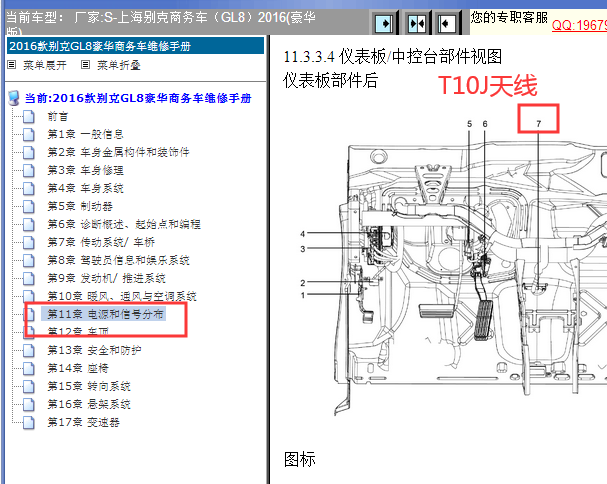Click the 您的专职客服 label

(x=509, y=17)
